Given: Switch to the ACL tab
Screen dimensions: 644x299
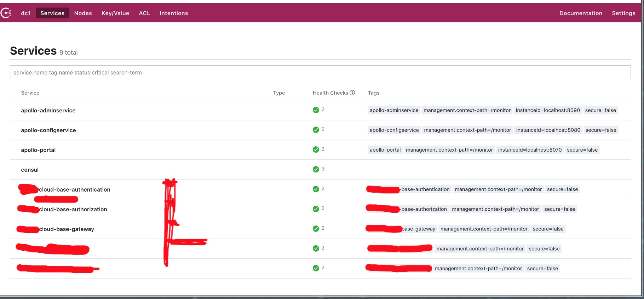Looking at the screenshot, I should pos(144,13).
